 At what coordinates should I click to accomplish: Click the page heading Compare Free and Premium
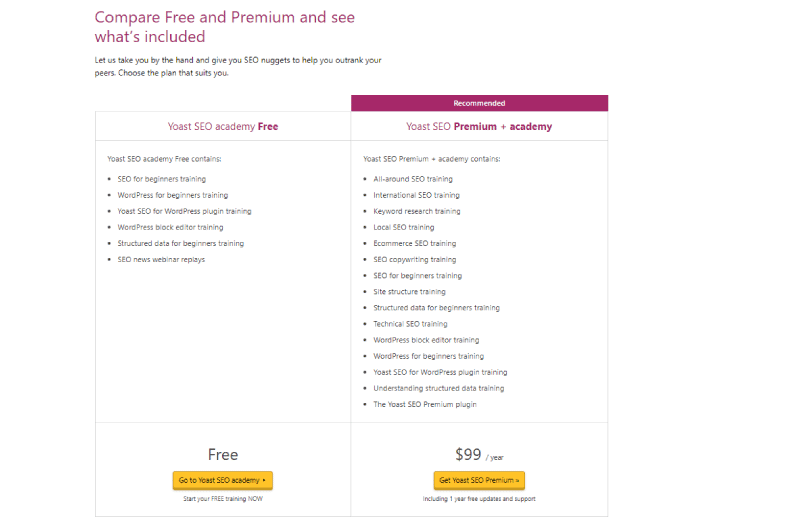tap(224, 27)
